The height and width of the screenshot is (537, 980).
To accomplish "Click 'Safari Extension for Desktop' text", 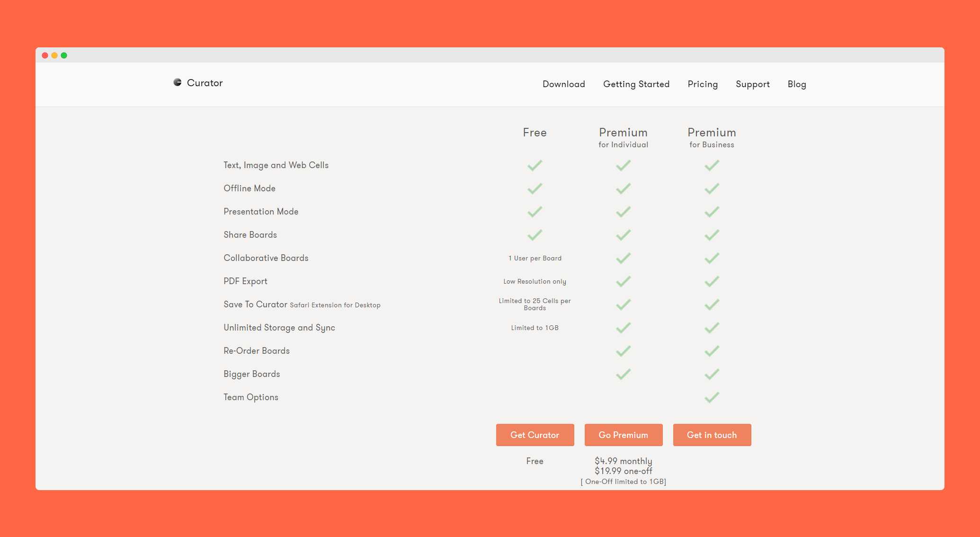I will pos(335,305).
